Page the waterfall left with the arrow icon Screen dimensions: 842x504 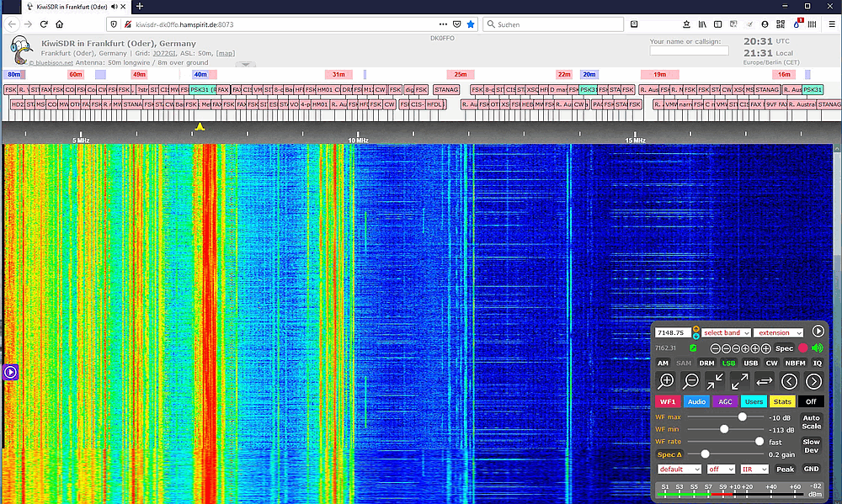coord(789,381)
